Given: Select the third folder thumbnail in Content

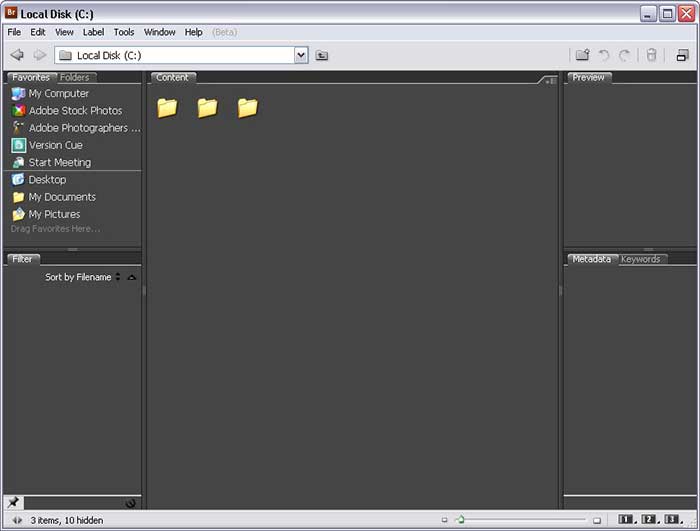Looking at the screenshot, I should tap(248, 108).
